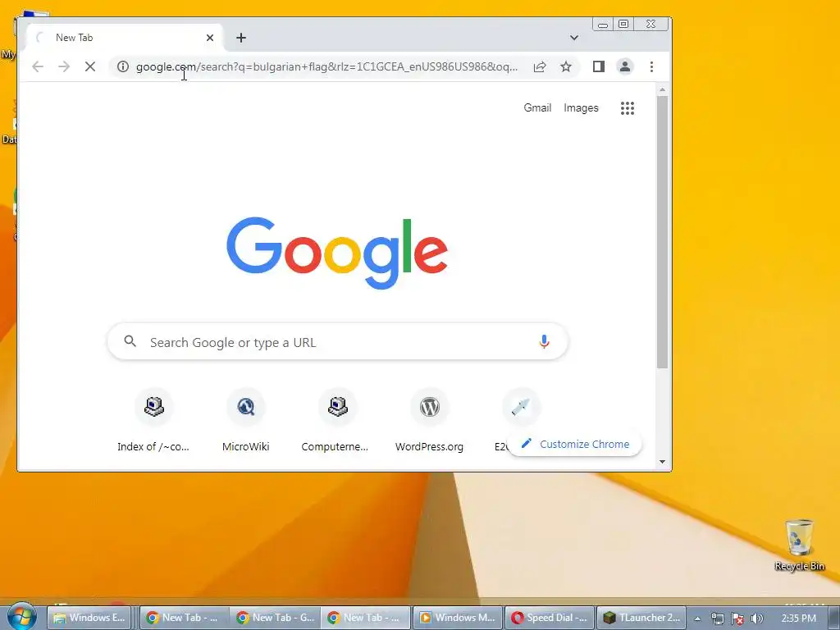Screen dimensions: 840x630
Task: Add a new tab with plus button
Action: point(241,38)
